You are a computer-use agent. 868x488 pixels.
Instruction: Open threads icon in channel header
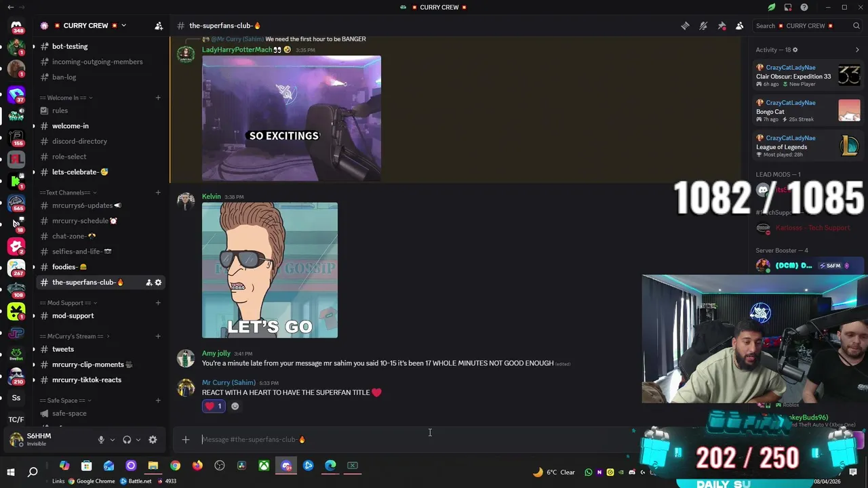point(685,26)
